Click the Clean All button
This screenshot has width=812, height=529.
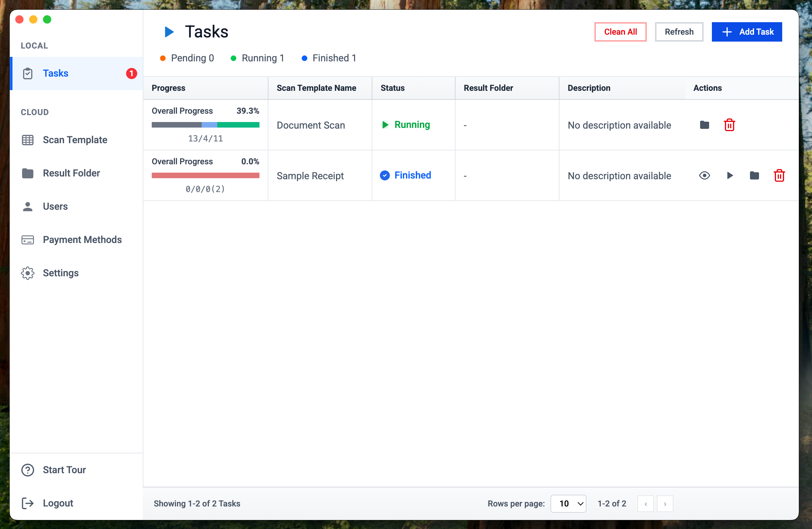click(x=620, y=32)
